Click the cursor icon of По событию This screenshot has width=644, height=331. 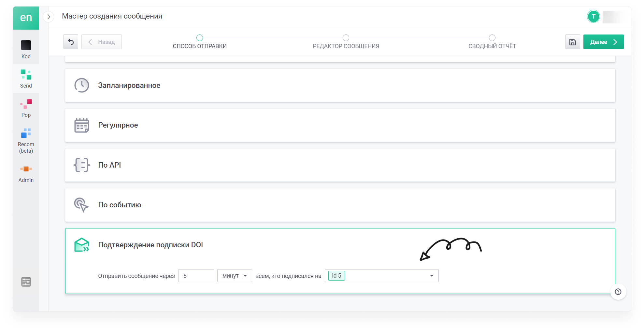[81, 205]
